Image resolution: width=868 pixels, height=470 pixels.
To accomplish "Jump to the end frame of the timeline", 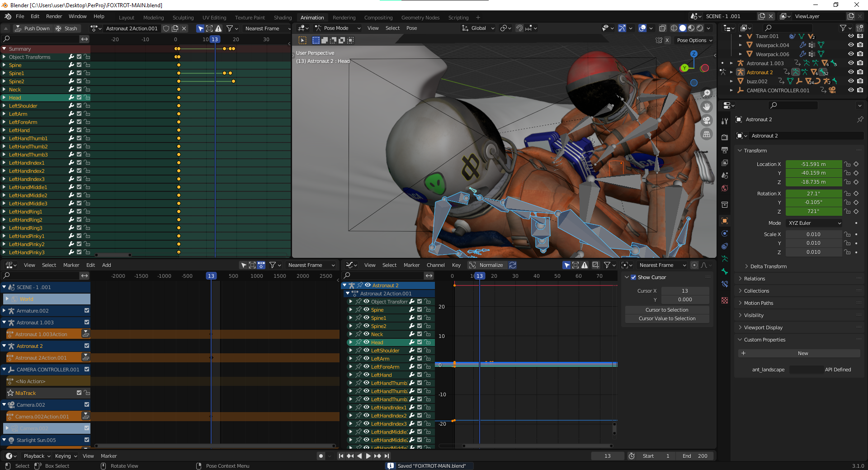I will pos(386,456).
